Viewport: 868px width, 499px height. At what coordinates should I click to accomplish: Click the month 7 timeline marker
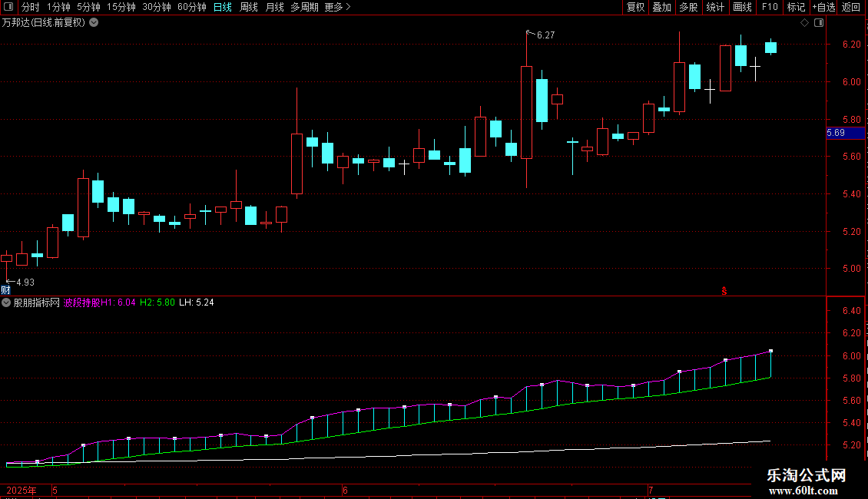tap(651, 491)
